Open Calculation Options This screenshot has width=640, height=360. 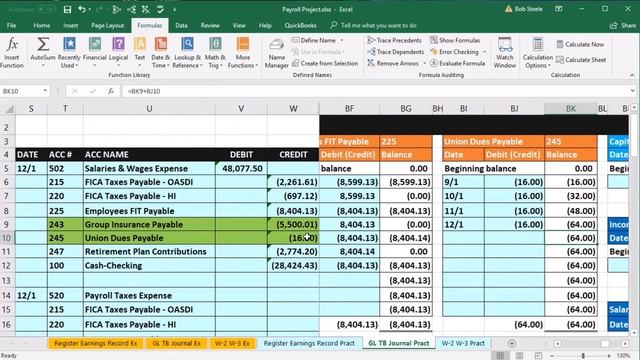[538, 53]
